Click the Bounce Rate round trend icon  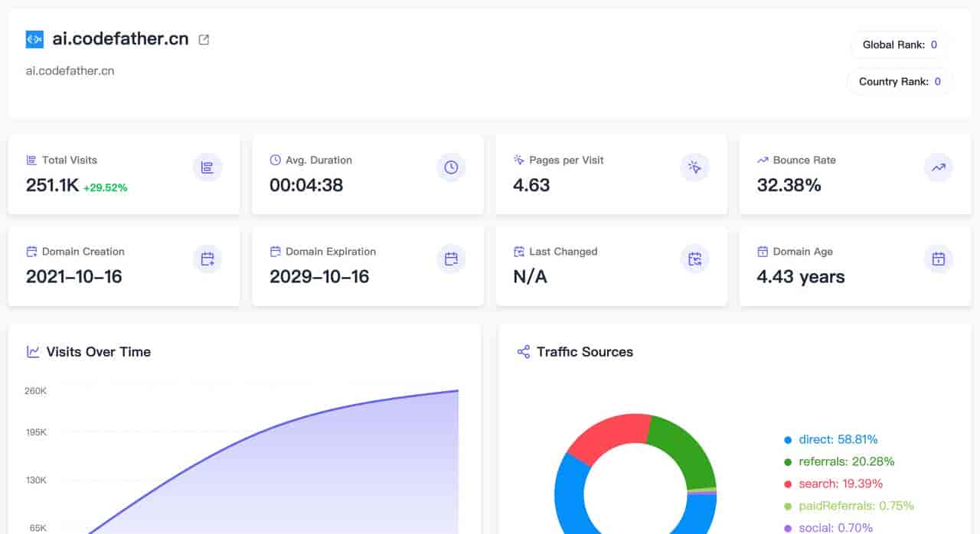coord(938,167)
